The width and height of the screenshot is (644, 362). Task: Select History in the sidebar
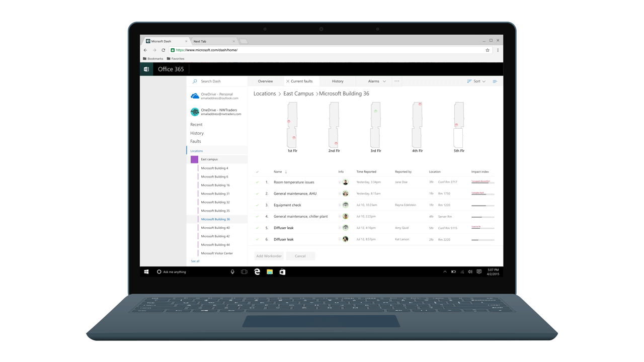(x=197, y=133)
